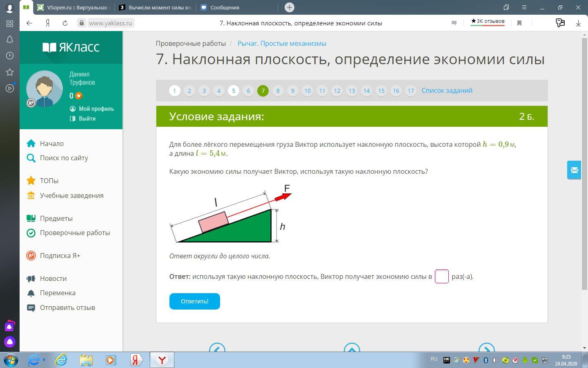
Task: Click the blue mail feedback icon
Action: [x=574, y=170]
